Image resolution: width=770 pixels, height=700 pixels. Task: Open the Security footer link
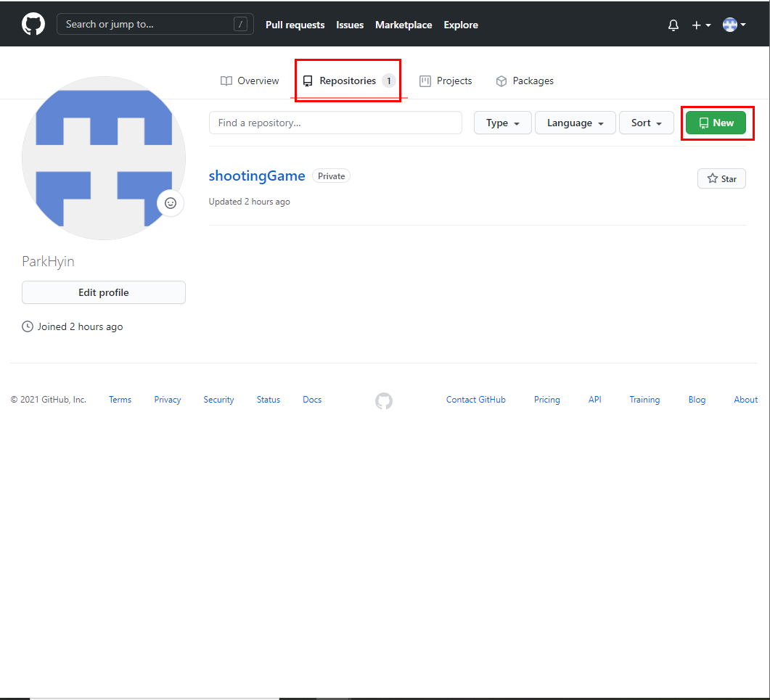click(x=218, y=400)
